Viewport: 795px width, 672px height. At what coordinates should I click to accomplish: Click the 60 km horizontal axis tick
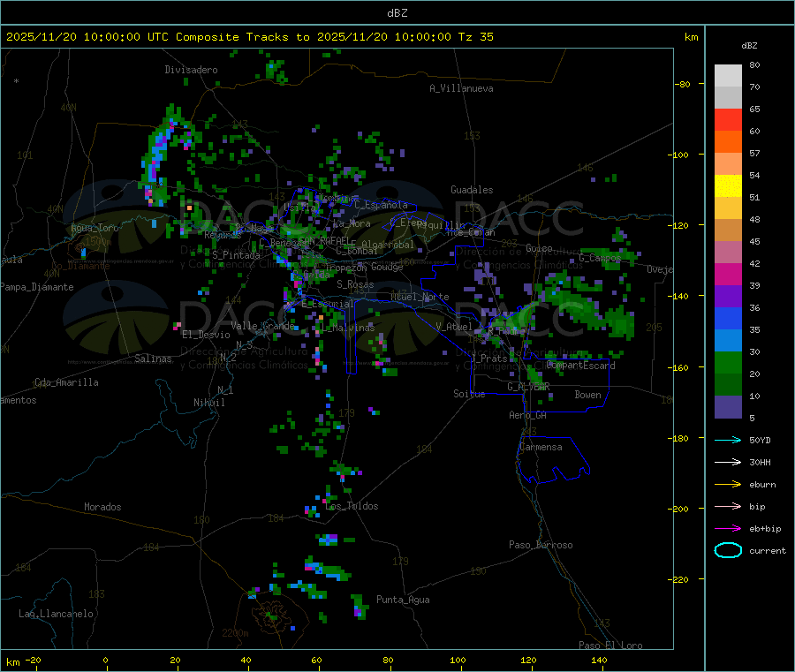click(x=316, y=660)
